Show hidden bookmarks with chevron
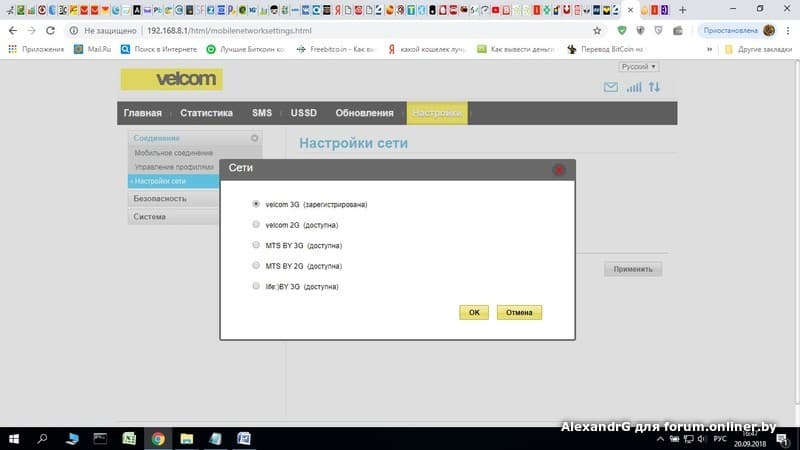 709,49
